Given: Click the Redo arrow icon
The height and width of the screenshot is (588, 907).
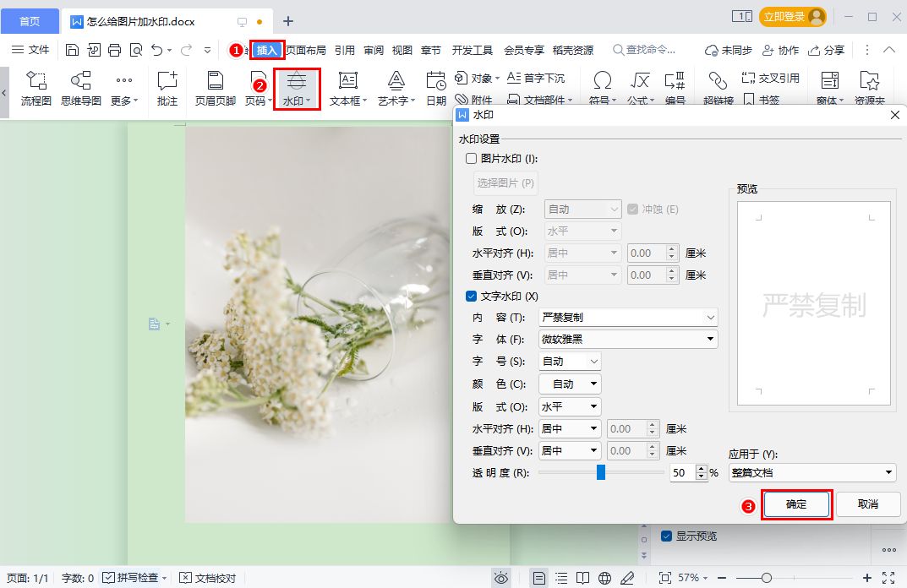Looking at the screenshot, I should (186, 51).
